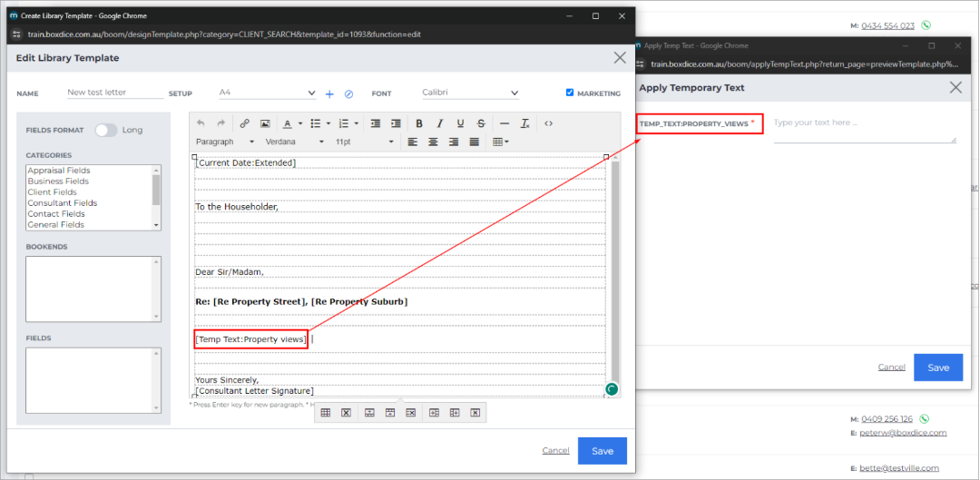
Task: Open the 11pt font size dropdown
Action: 365,142
